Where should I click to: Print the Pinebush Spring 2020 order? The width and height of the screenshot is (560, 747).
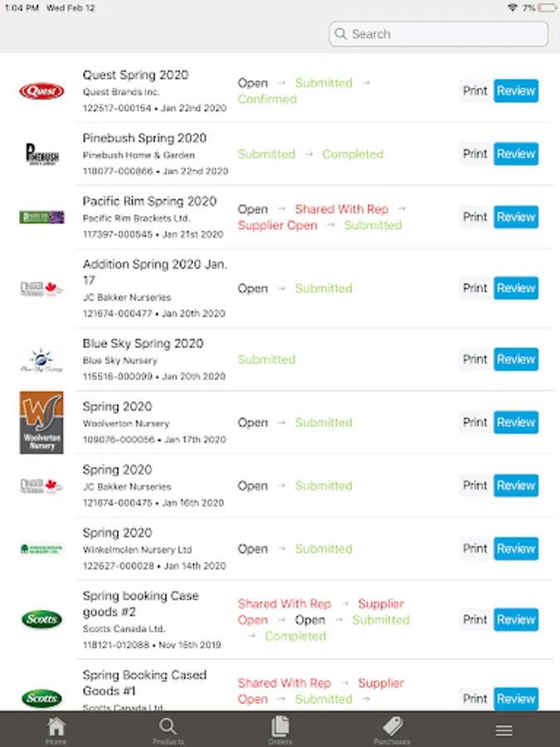point(475,154)
